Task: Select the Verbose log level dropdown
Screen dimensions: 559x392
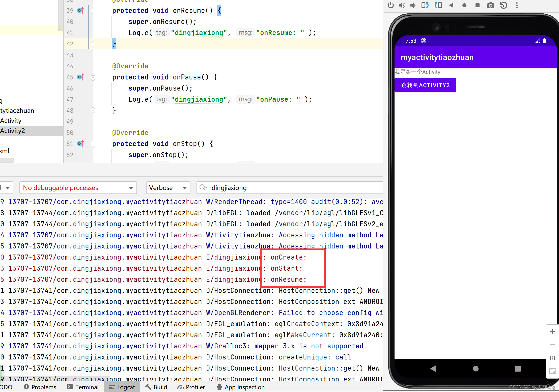Action: (x=167, y=187)
